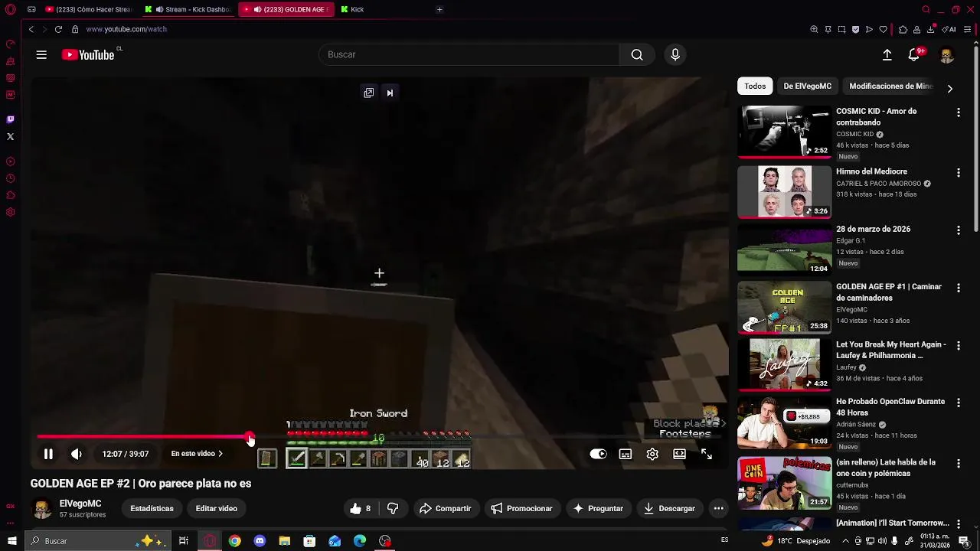Enter fullscreen mode

coord(707,454)
